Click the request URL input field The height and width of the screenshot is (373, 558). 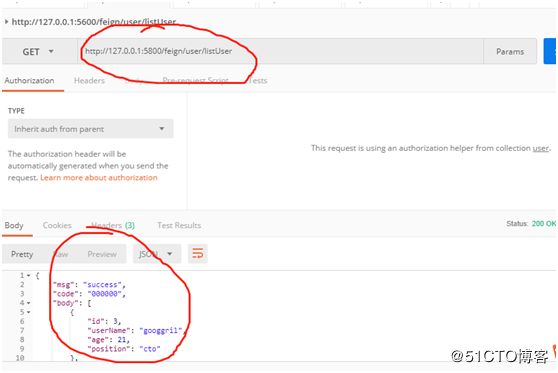280,52
